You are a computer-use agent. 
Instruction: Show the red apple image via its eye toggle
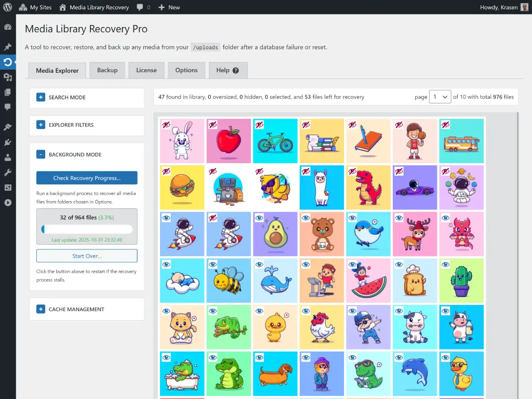click(214, 124)
